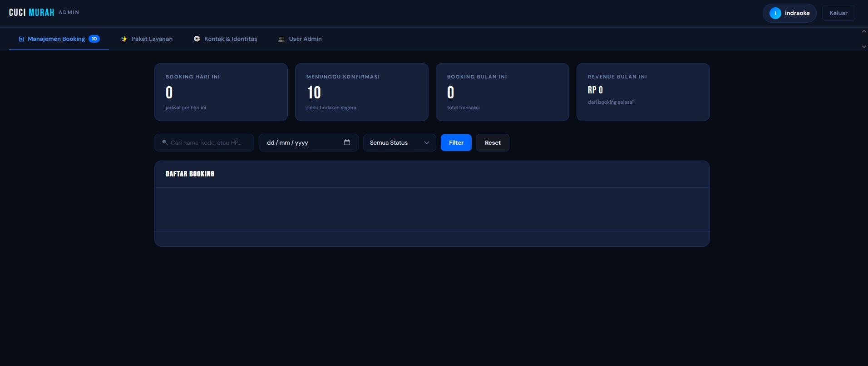The width and height of the screenshot is (868, 366).
Task: Click the gear icon beside Kontak & Identitas
Action: (197, 39)
